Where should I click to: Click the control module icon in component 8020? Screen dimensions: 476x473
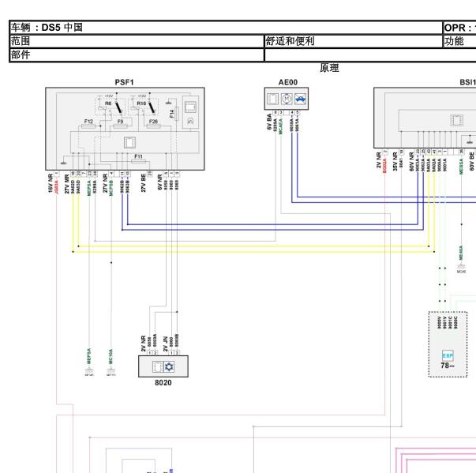(158, 366)
